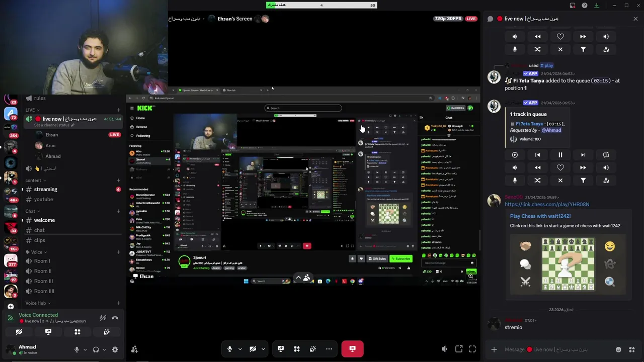Share your screen from the Voice Connected panel
The width and height of the screenshot is (644, 362).
[48, 332]
